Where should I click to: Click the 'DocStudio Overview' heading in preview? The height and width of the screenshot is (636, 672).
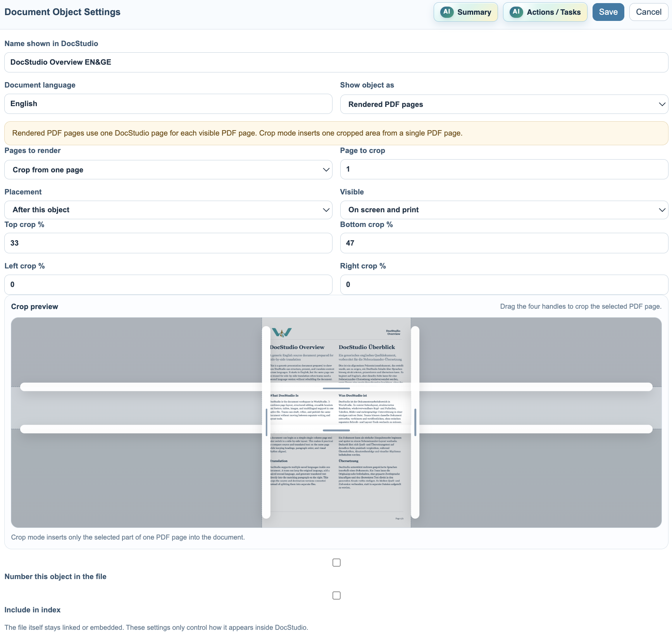pyautogui.click(x=297, y=347)
